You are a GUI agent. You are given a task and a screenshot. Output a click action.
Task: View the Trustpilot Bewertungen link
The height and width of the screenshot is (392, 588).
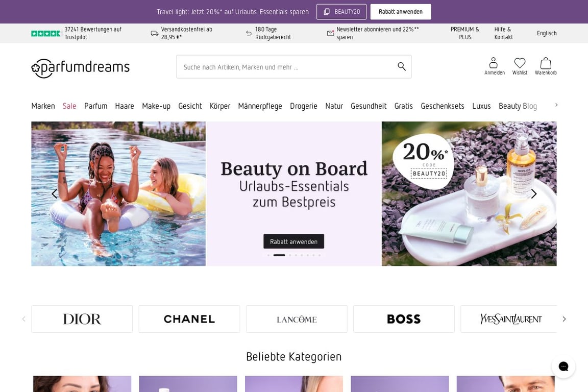(92, 33)
